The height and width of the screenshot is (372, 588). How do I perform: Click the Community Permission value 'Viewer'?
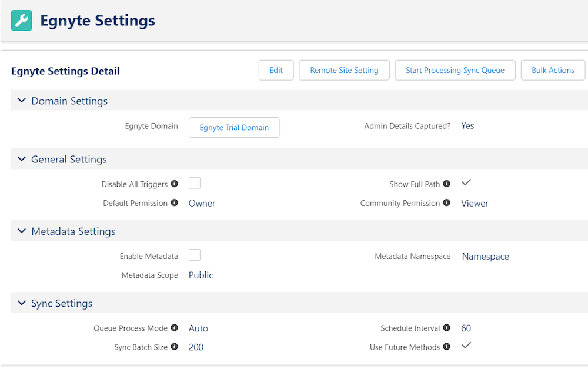click(475, 204)
